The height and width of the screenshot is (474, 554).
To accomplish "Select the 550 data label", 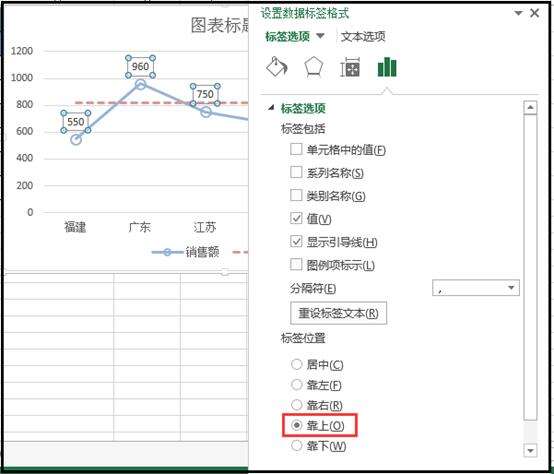I will tap(76, 122).
